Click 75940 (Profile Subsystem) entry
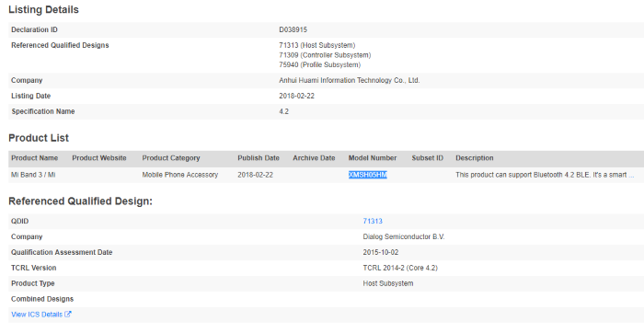The height and width of the screenshot is (333, 644). (x=319, y=65)
